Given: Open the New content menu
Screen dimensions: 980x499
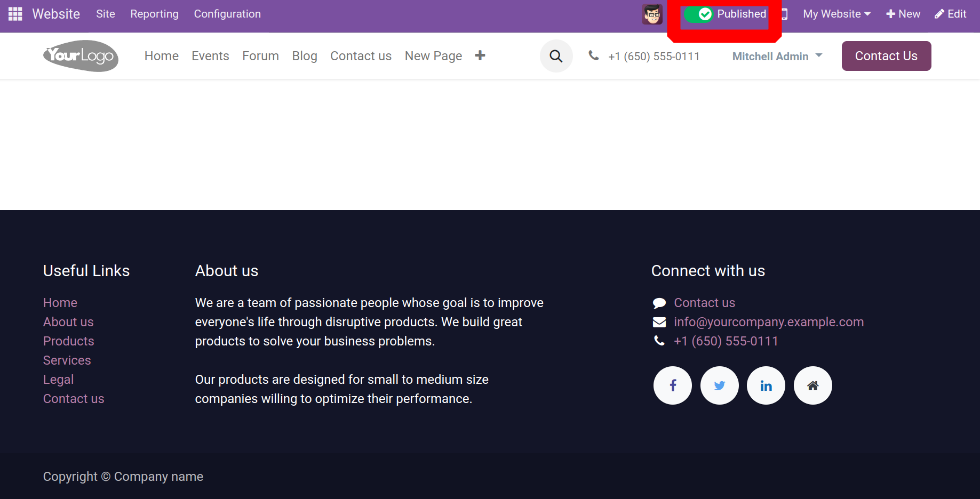Looking at the screenshot, I should click(903, 14).
